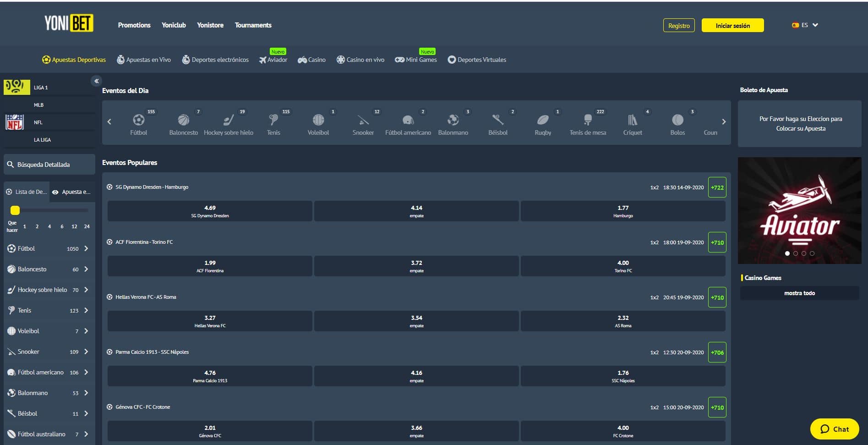
Task: Select the second Aviator carousel dot
Action: pos(796,253)
